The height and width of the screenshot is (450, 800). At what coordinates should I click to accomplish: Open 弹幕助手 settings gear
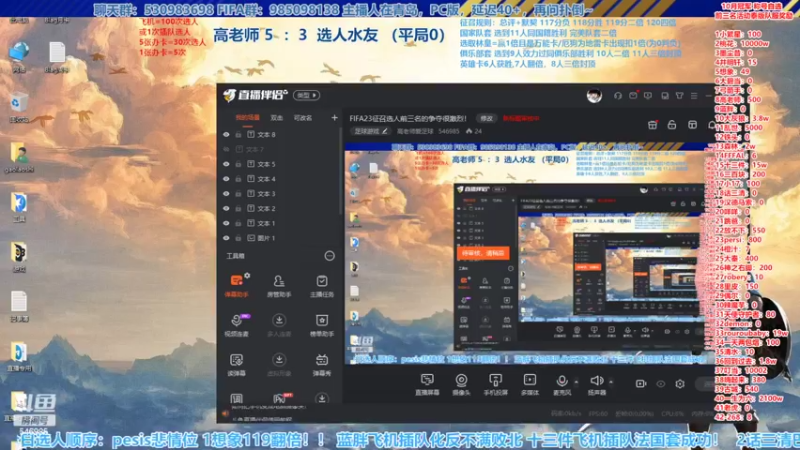click(x=247, y=276)
